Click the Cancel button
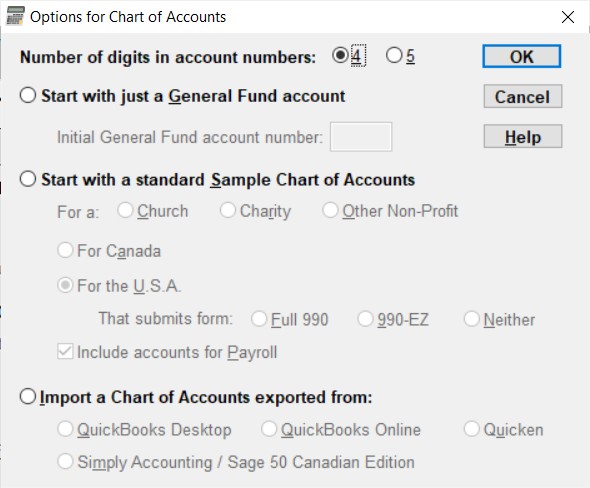Image resolution: width=590 pixels, height=488 pixels. coord(523,96)
